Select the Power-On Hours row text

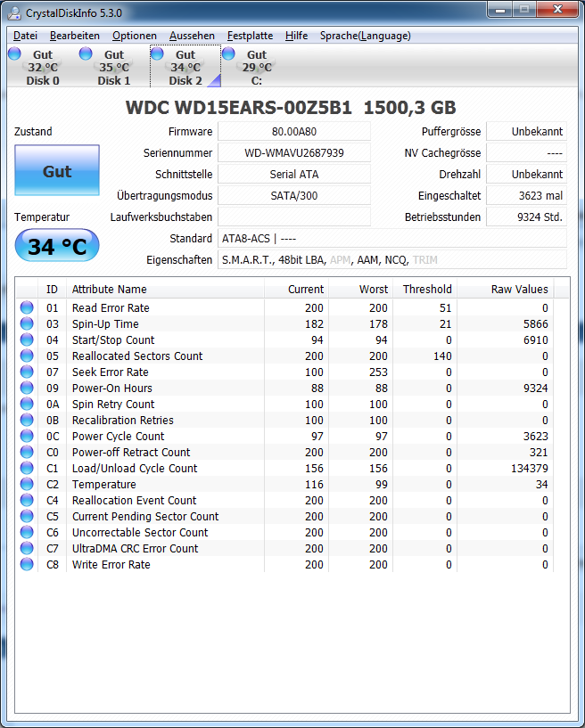tap(112, 388)
